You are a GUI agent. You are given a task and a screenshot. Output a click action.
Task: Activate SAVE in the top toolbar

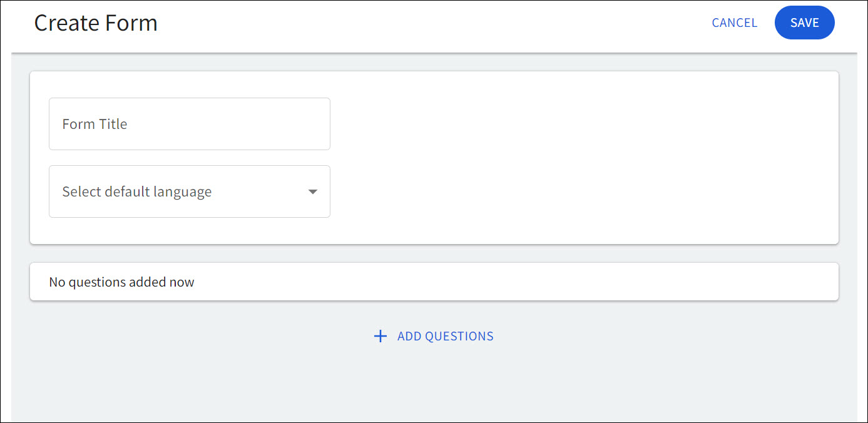804,23
